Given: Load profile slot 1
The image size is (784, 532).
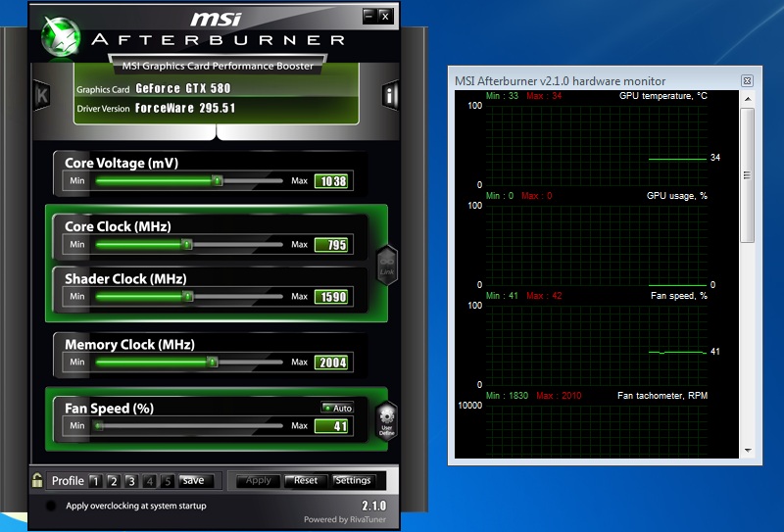Looking at the screenshot, I should pyautogui.click(x=95, y=481).
